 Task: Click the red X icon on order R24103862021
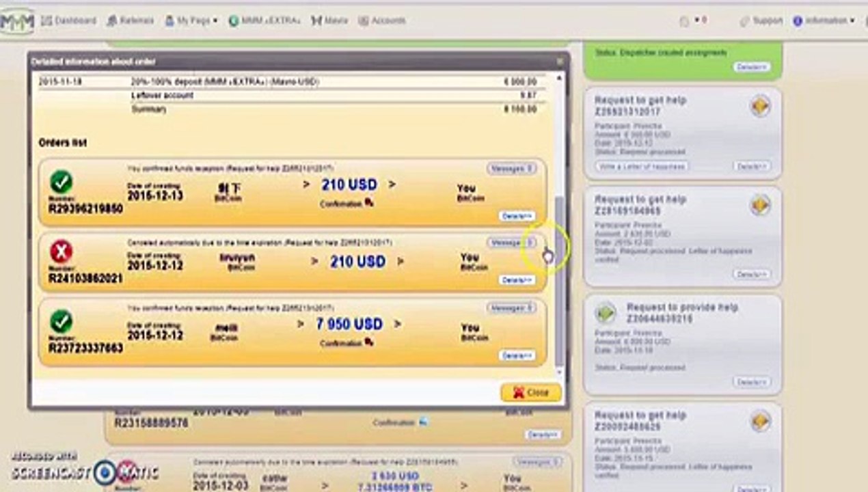(x=61, y=252)
